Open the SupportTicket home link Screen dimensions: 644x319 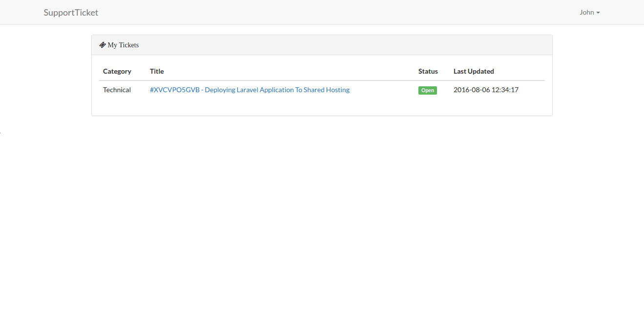click(71, 13)
